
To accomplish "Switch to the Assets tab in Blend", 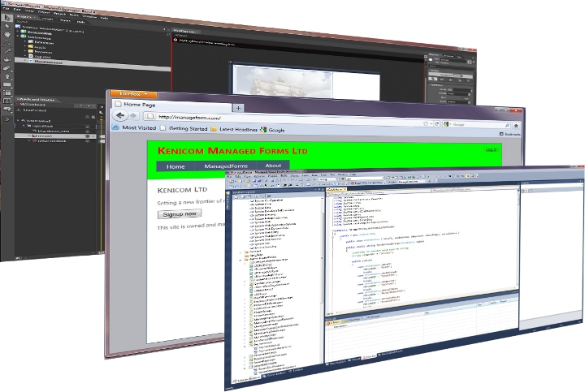I will [48, 19].
